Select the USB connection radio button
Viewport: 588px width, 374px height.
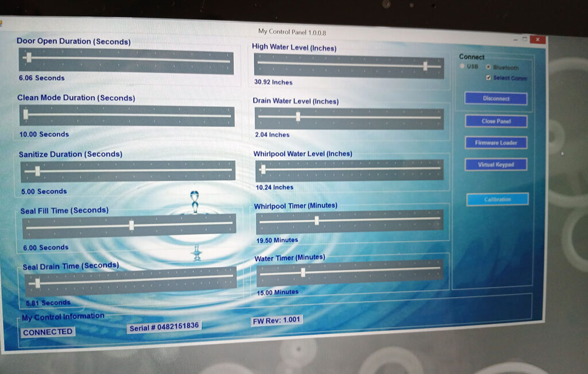[462, 66]
